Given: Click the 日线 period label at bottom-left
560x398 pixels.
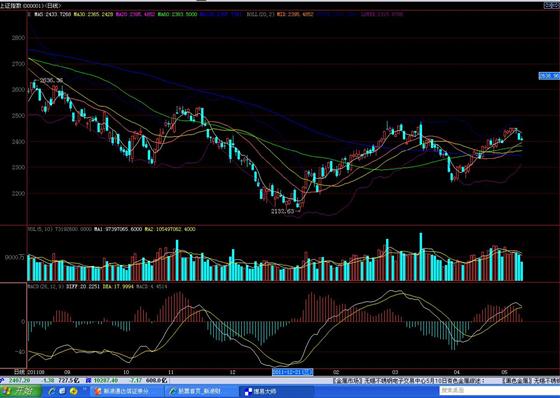Looking at the screenshot, I should (20, 372).
